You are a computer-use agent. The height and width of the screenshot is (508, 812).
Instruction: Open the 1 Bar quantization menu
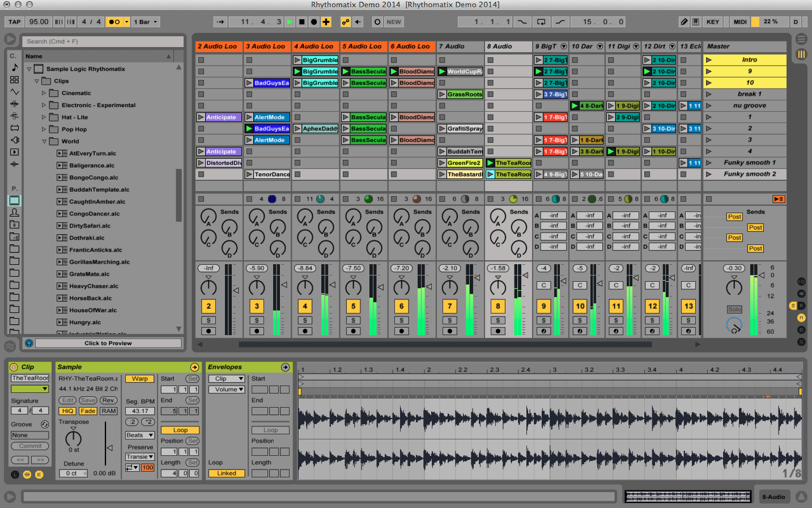[x=146, y=22]
